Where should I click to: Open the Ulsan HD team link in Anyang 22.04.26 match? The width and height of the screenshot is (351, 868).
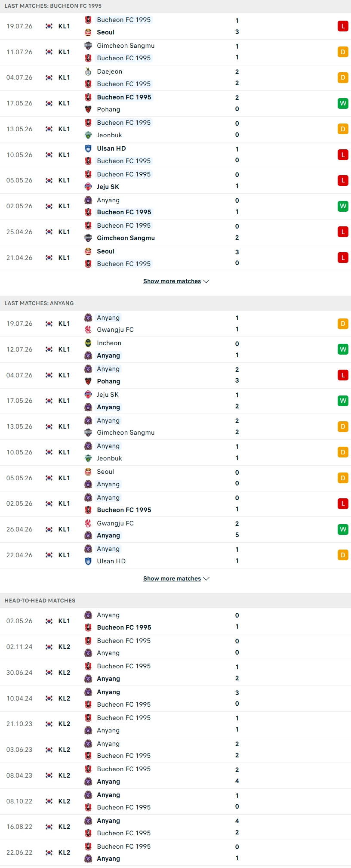click(111, 561)
